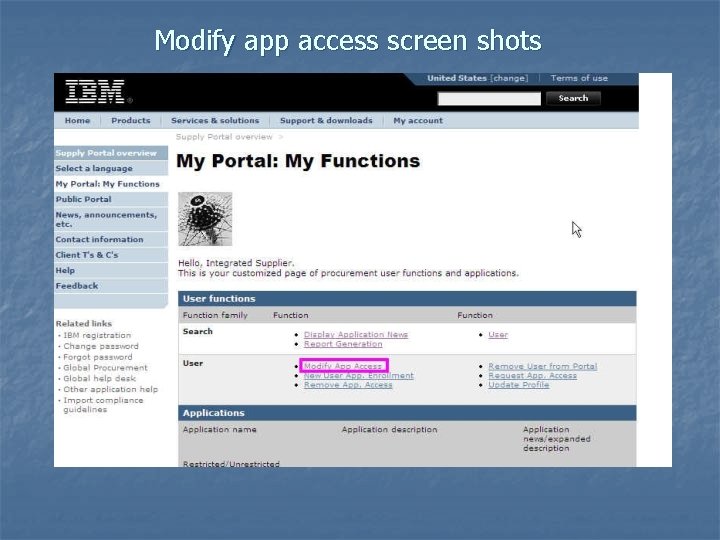The width and height of the screenshot is (720, 540).
Task: Open Global help desk related link
Action: (100, 378)
